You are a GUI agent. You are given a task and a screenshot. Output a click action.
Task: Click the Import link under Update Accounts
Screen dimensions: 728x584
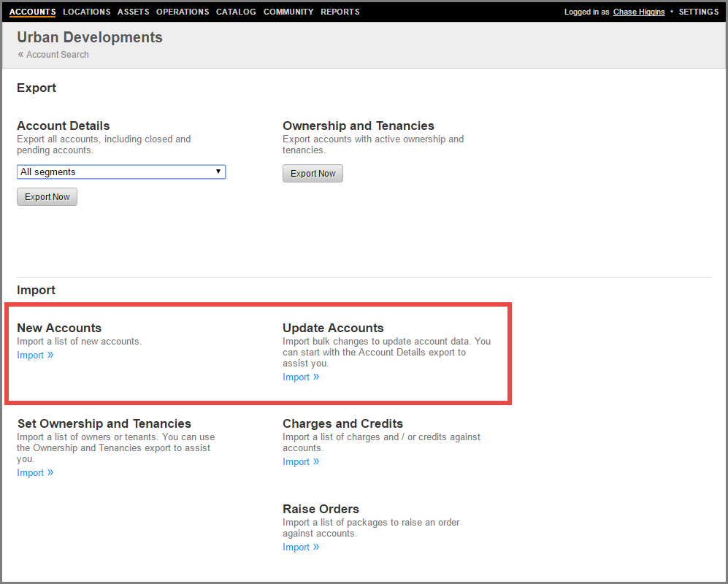296,377
